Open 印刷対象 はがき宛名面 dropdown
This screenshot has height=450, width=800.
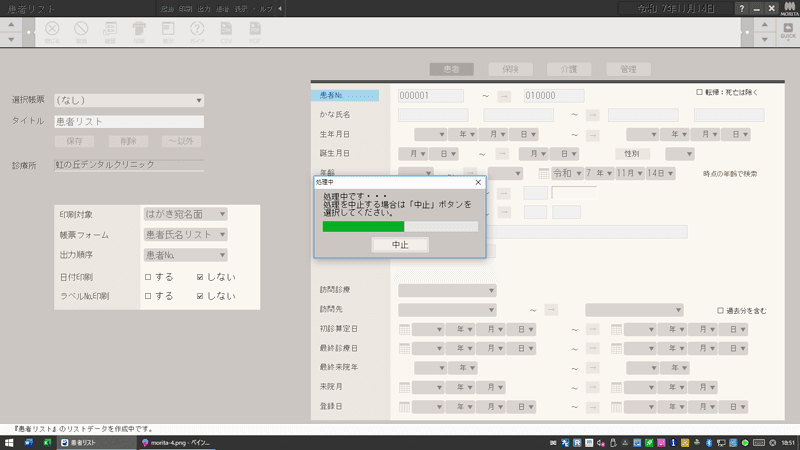tap(185, 214)
